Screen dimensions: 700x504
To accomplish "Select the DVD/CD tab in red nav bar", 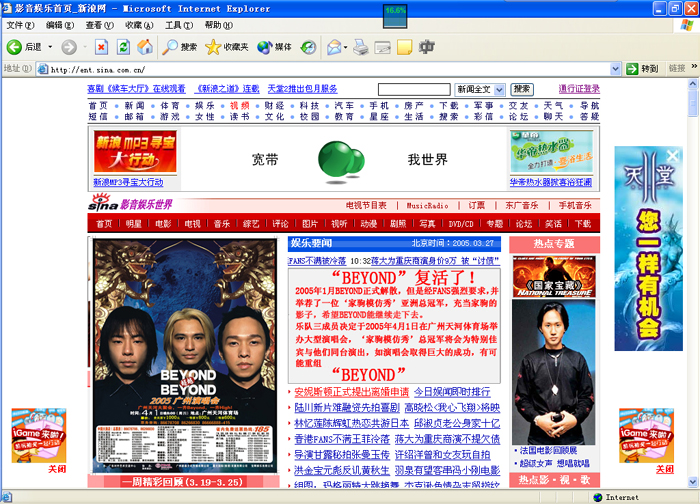I will pyautogui.click(x=461, y=224).
